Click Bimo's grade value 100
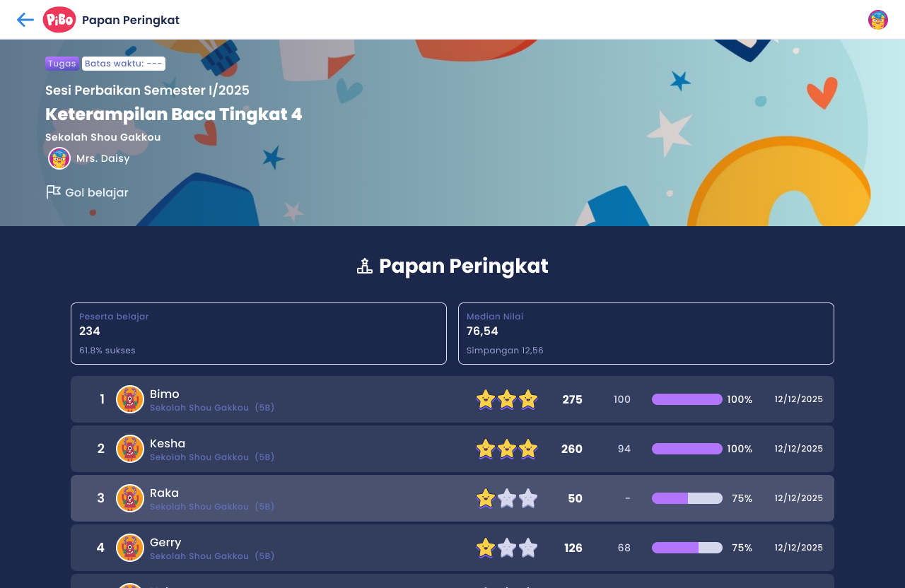This screenshot has width=905, height=588. [x=622, y=399]
